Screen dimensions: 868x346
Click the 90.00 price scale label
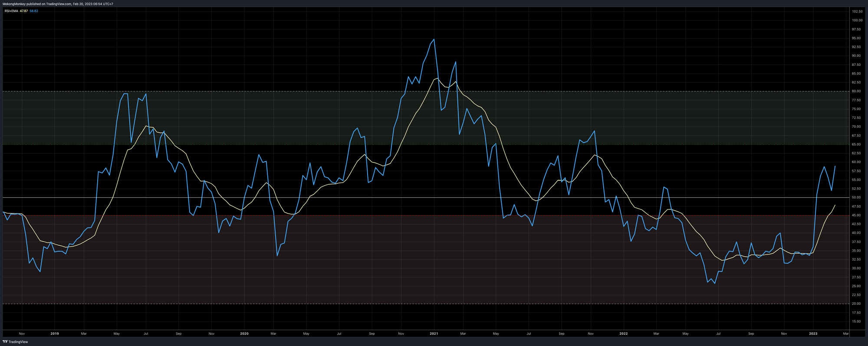tap(857, 56)
